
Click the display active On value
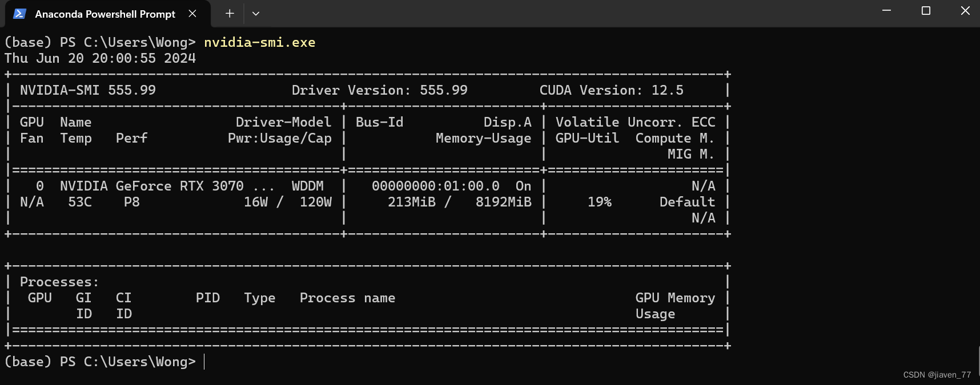pos(524,186)
